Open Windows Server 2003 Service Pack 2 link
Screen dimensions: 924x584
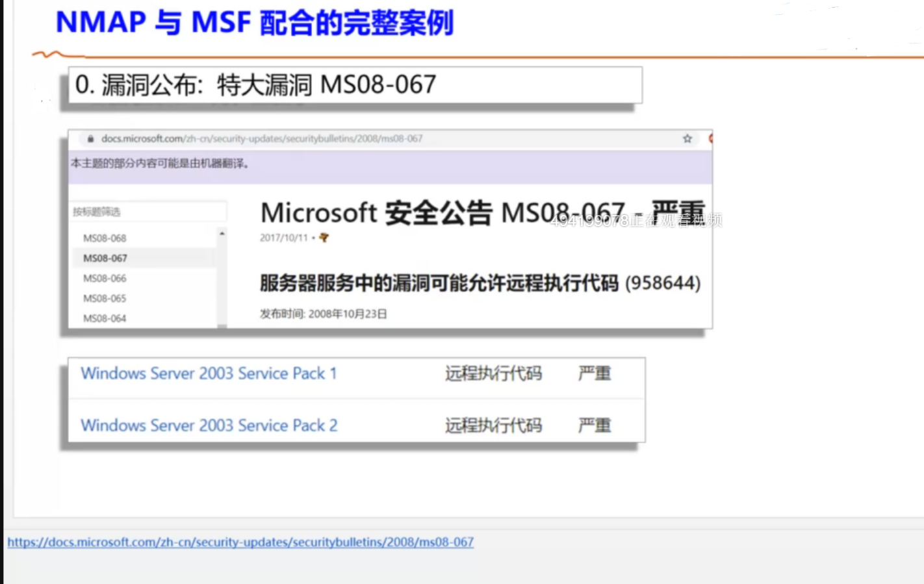[209, 425]
